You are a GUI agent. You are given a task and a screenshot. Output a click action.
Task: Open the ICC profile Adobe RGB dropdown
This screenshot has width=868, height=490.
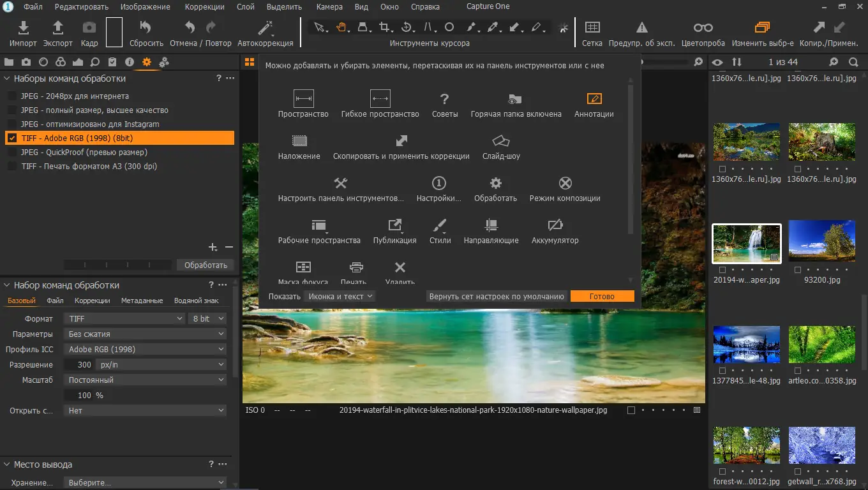(x=146, y=349)
